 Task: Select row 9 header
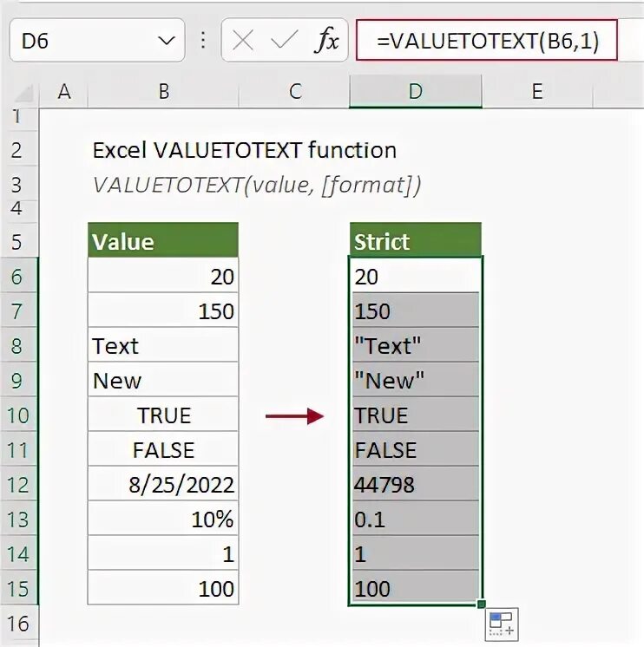(x=19, y=380)
